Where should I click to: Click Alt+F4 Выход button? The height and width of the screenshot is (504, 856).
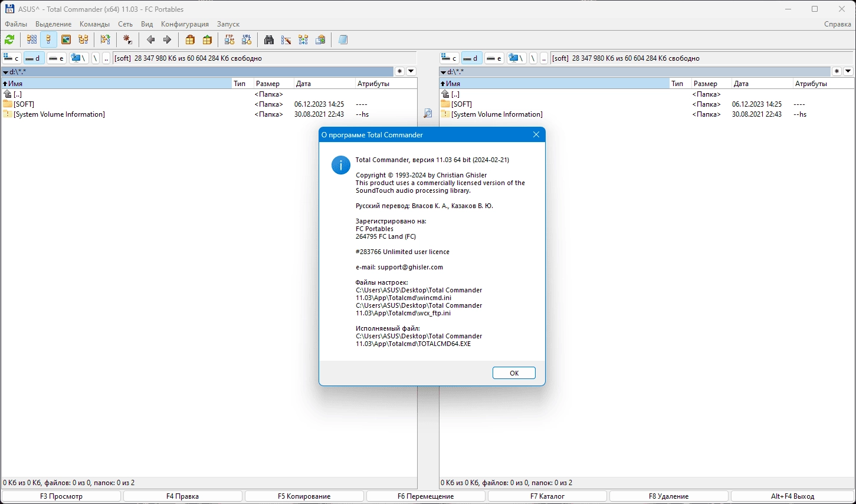coord(792,496)
